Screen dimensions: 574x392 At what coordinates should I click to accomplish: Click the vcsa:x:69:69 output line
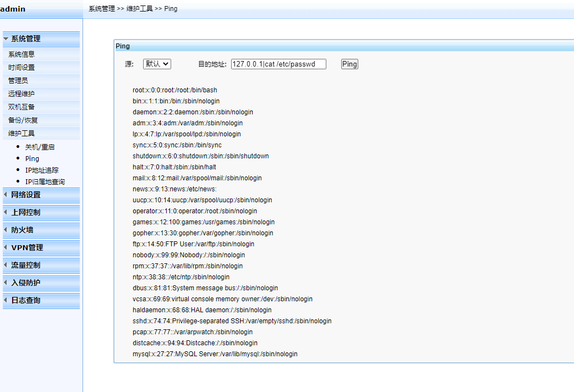coord(222,299)
